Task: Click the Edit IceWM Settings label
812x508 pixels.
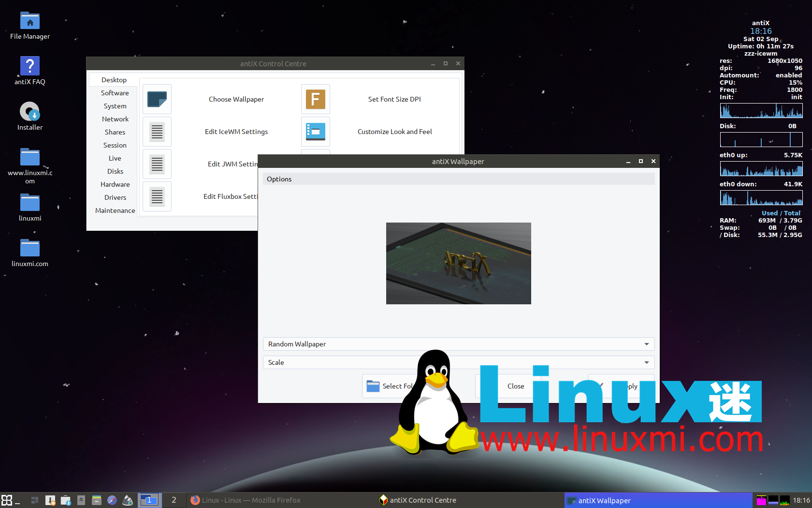Action: 236,132
